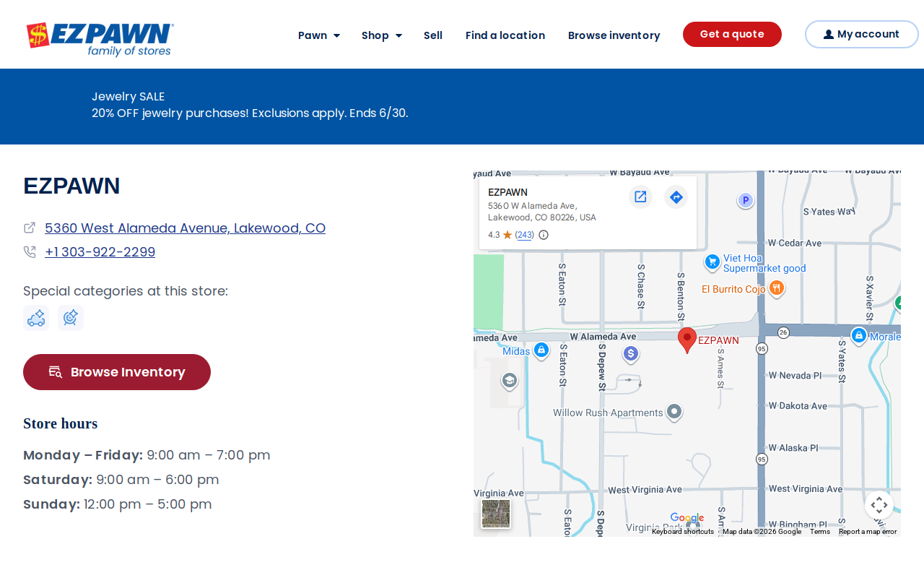Click the rating info icon beside reviews
The image size is (924, 578).
[x=544, y=235]
